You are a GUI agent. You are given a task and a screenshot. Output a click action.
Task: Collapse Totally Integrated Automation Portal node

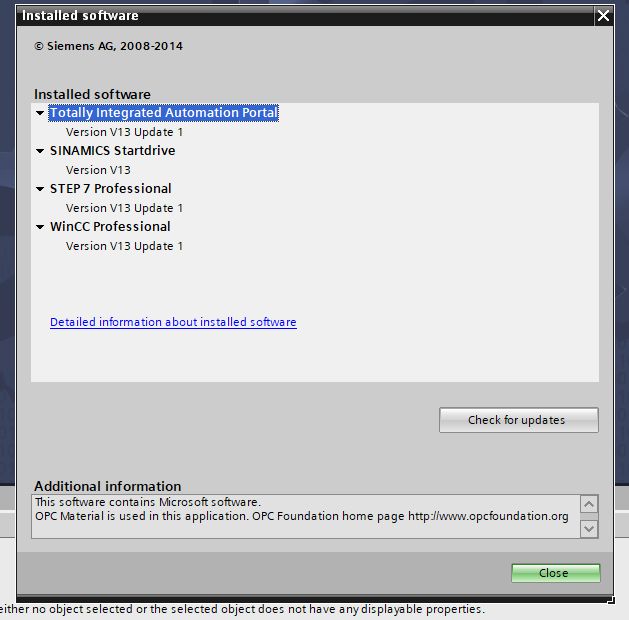point(40,113)
